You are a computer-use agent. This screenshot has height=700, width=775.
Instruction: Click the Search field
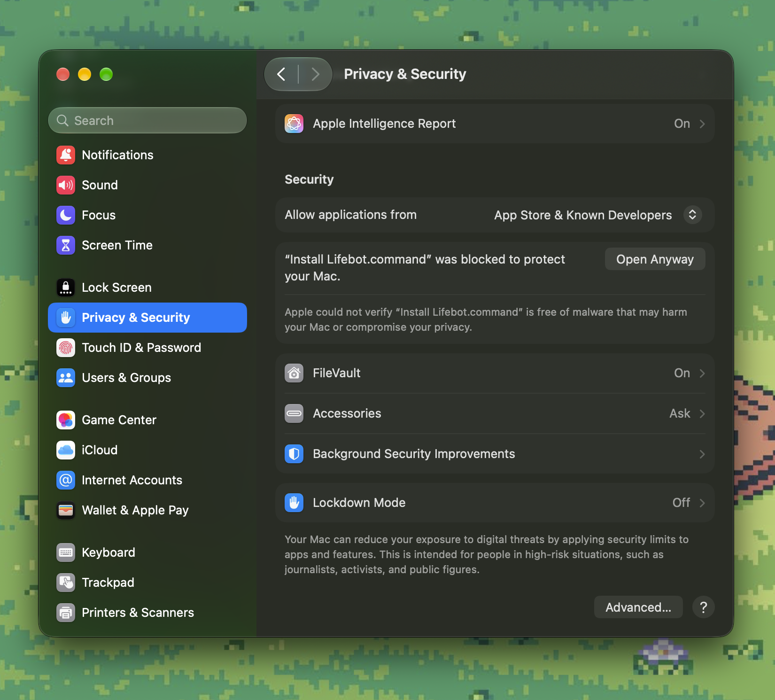pyautogui.click(x=147, y=120)
